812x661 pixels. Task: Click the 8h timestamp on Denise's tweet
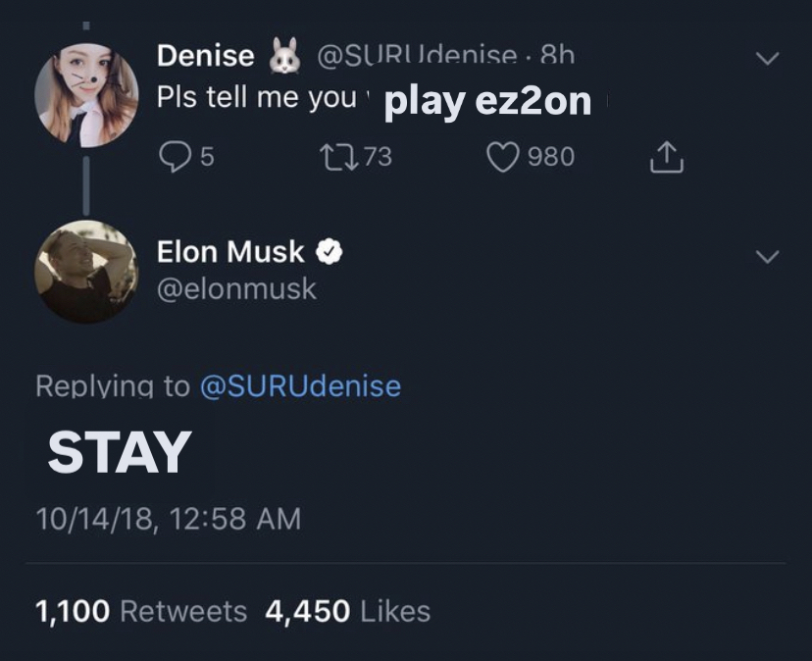pyautogui.click(x=557, y=56)
